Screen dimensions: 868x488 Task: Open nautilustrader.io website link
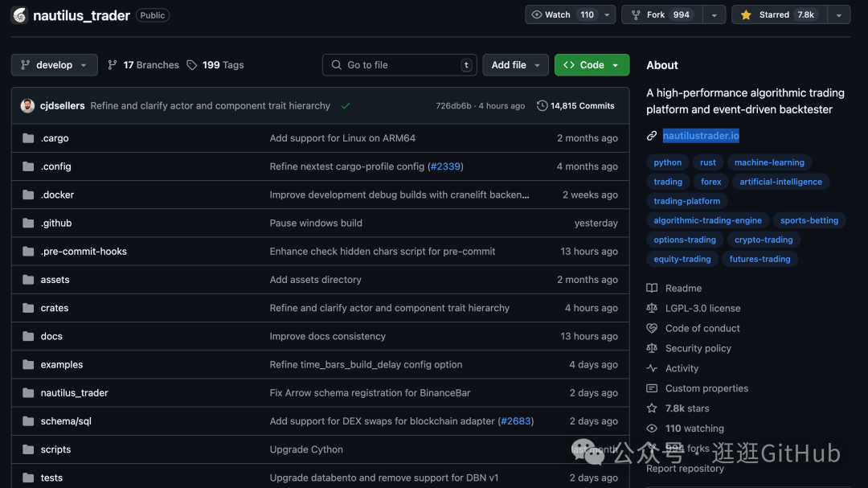point(701,136)
